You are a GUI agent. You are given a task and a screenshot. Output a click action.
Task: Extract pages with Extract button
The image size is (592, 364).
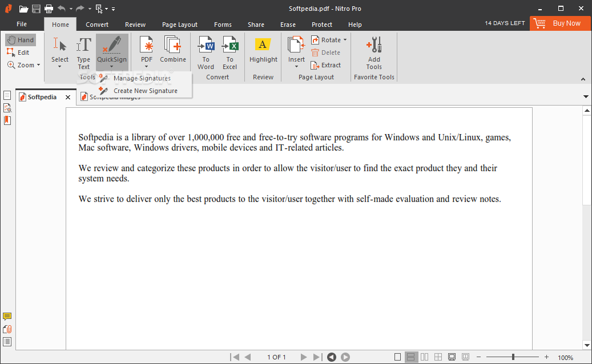pyautogui.click(x=326, y=65)
